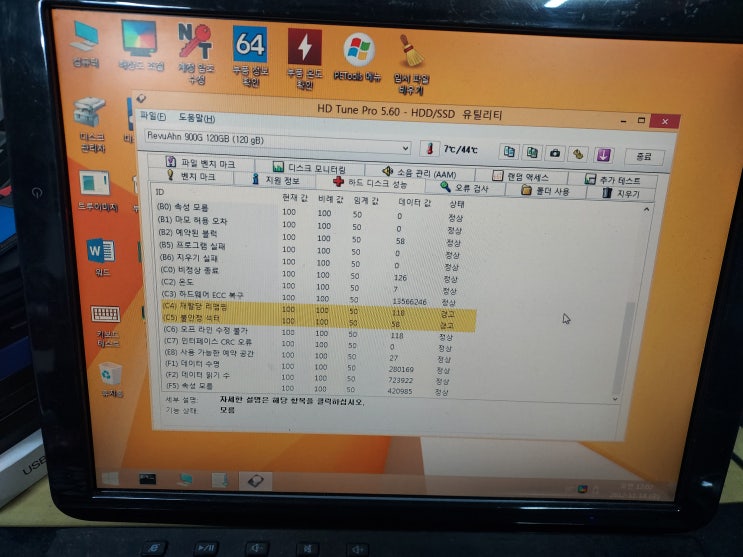The height and width of the screenshot is (557, 743).
Task: Select the (C0) 비정상 종료 row
Action: coord(310,272)
